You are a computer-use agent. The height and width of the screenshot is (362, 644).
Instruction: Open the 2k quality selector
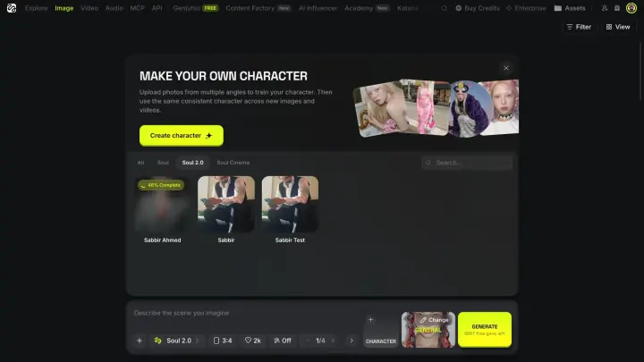point(253,341)
